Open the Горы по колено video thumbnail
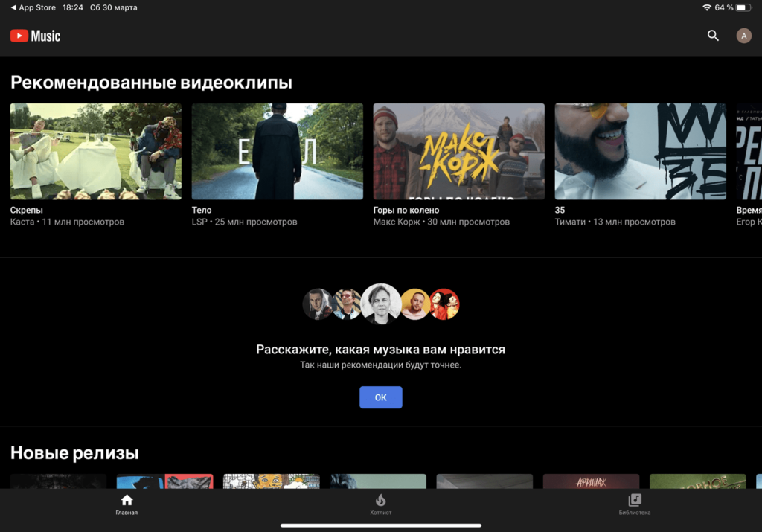Viewport: 762px width, 532px height. pos(458,151)
